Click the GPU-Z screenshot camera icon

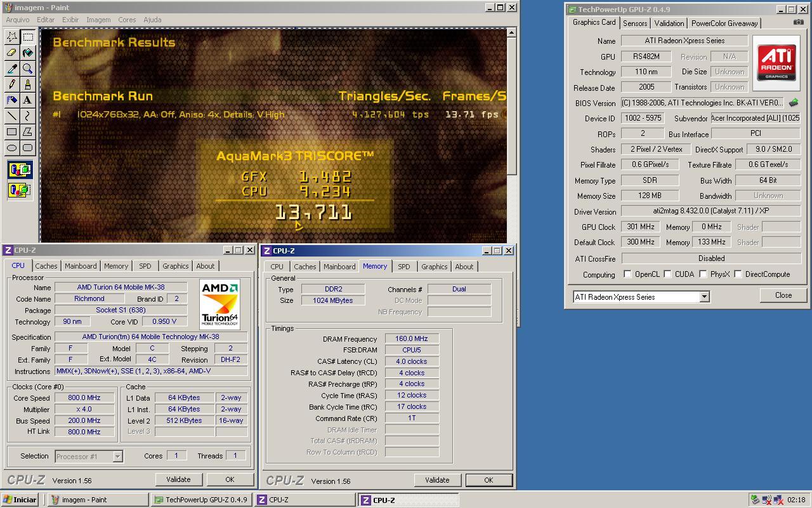798,22
